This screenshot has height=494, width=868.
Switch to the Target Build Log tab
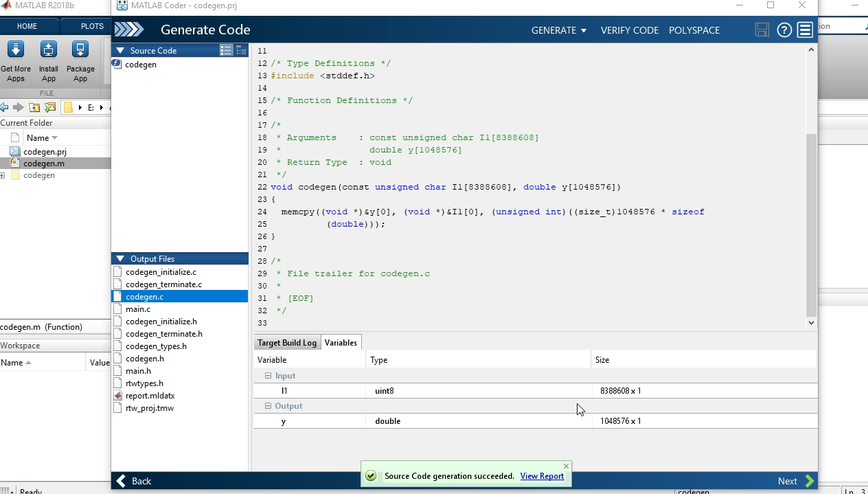tap(286, 342)
